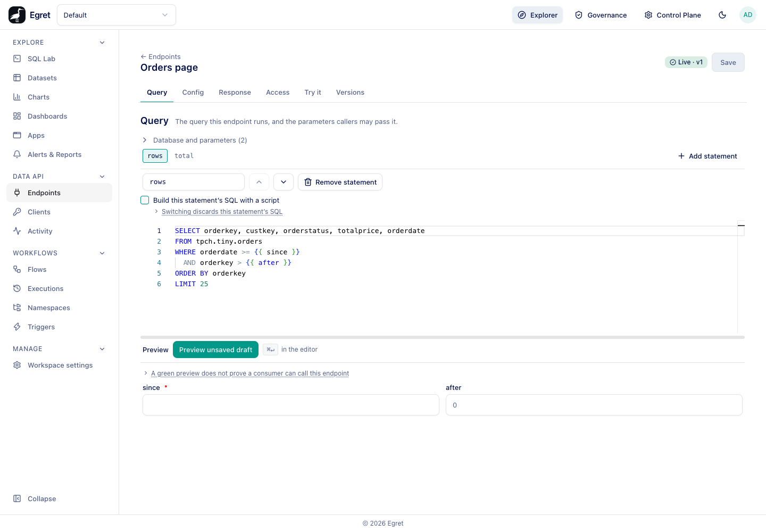Enable build SQL with a script checkbox
The width and height of the screenshot is (766, 532).
(x=145, y=200)
